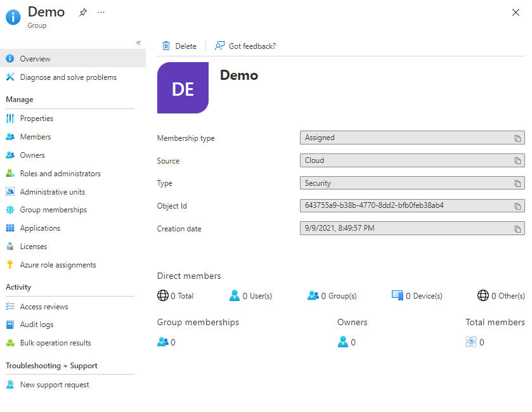Click the copy icon beside Source field
Image resolution: width=532 pixels, height=412 pixels.
[517, 161]
